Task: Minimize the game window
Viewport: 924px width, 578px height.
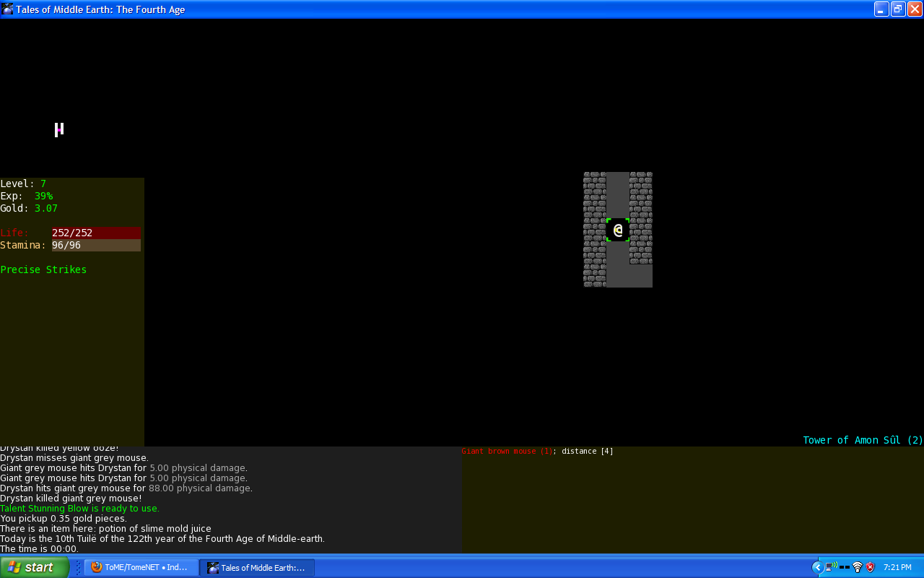Action: click(x=881, y=9)
